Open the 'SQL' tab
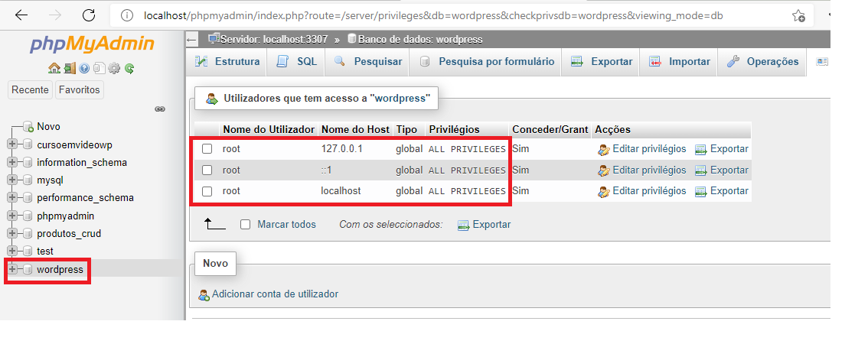The width and height of the screenshot is (868, 344). 296,62
